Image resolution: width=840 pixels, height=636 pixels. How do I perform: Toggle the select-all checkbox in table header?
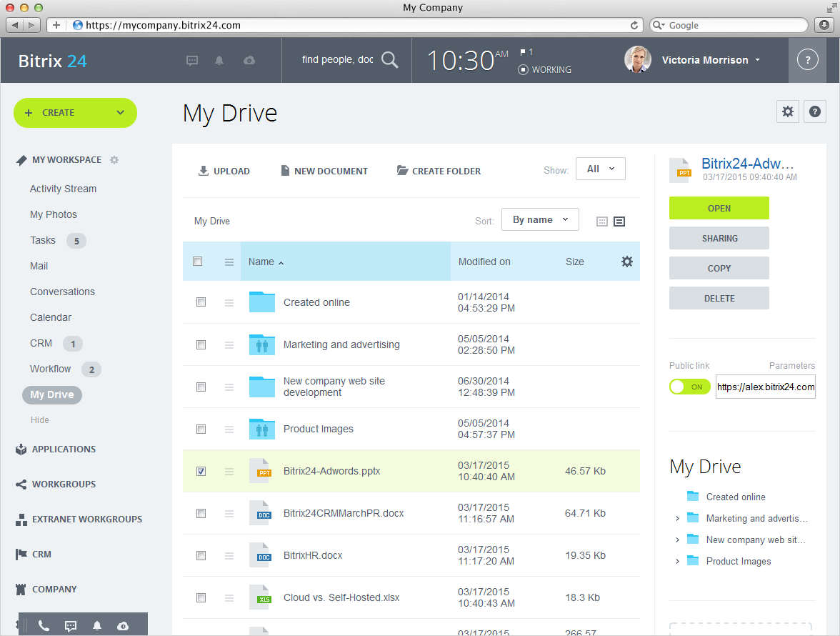[x=198, y=262]
